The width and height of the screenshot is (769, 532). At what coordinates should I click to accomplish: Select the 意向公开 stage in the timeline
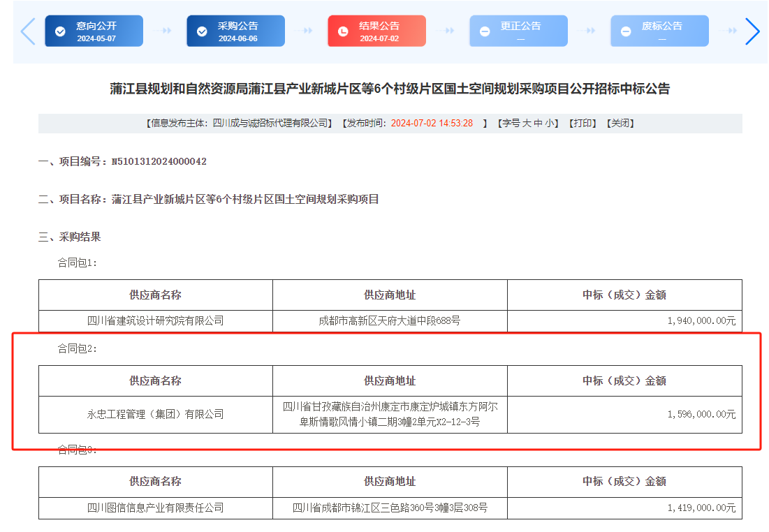[x=94, y=31]
